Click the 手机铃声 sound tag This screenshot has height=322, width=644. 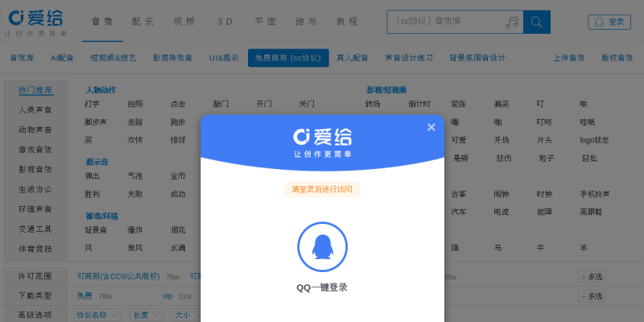[595, 194]
